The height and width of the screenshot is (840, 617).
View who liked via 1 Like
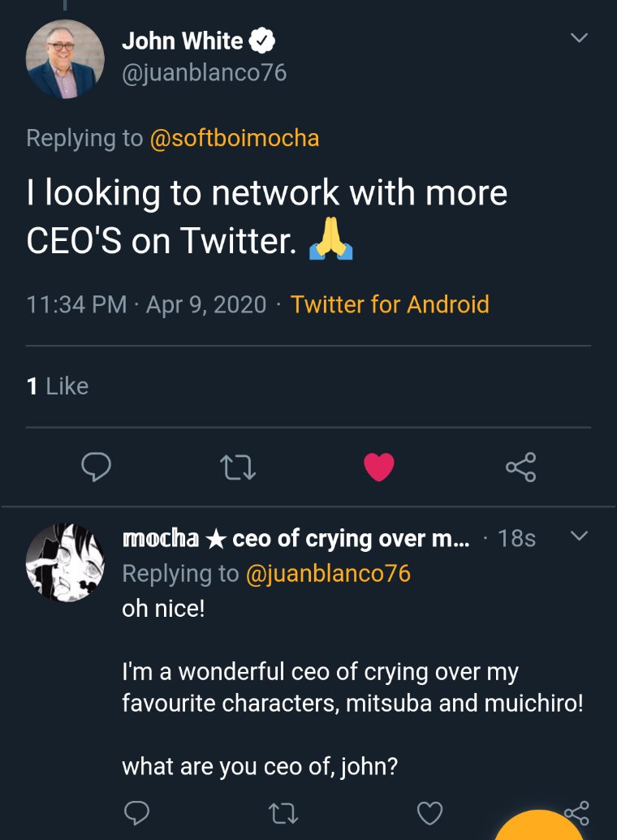(57, 386)
